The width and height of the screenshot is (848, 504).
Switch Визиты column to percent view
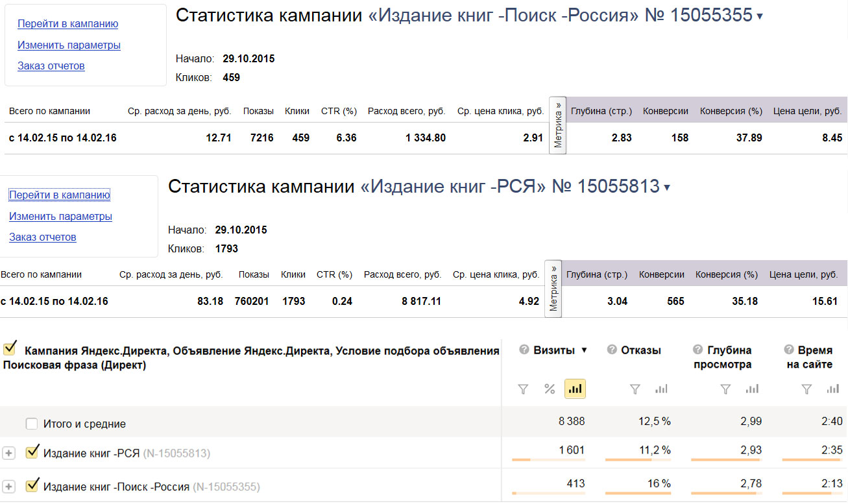click(550, 389)
